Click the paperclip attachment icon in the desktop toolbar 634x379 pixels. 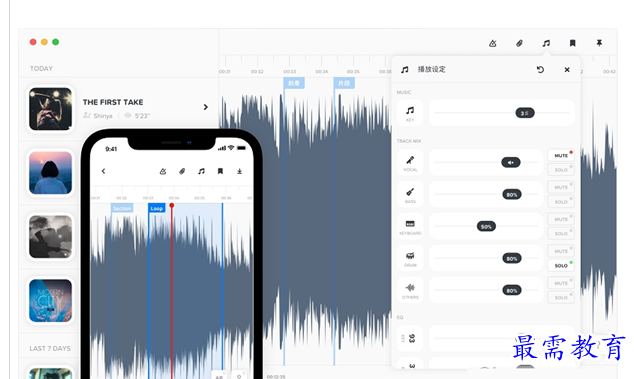(x=519, y=43)
